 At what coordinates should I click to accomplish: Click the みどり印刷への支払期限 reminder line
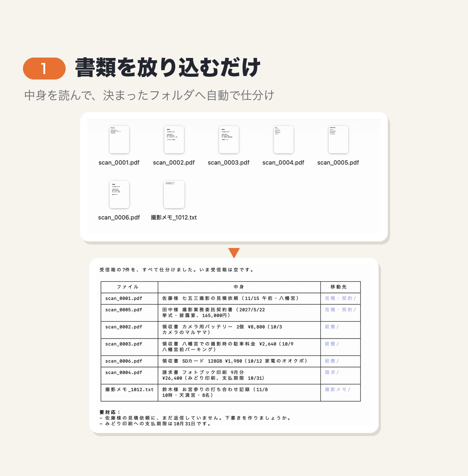pos(155,424)
